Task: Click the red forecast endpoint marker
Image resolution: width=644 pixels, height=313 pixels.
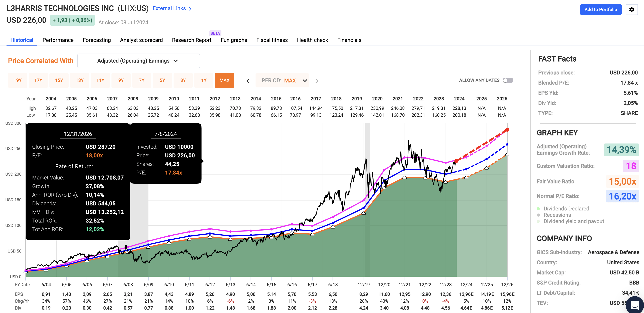Action: tap(507, 130)
